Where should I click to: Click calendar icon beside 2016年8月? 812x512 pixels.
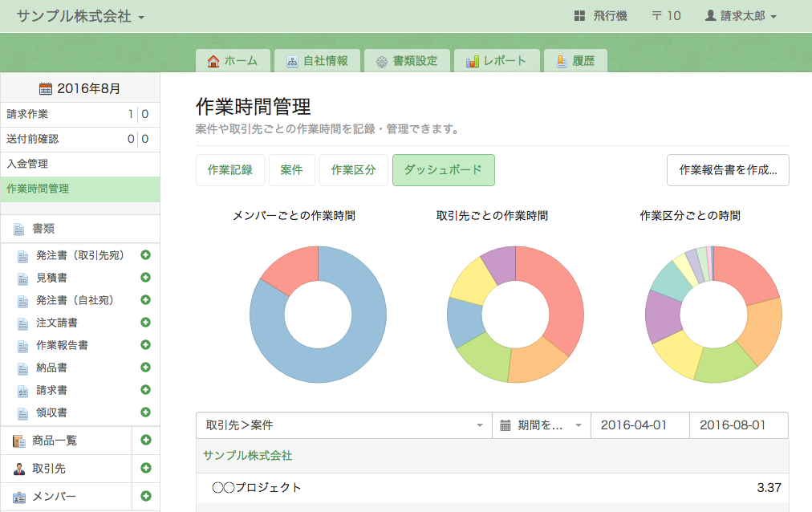pyautogui.click(x=46, y=89)
